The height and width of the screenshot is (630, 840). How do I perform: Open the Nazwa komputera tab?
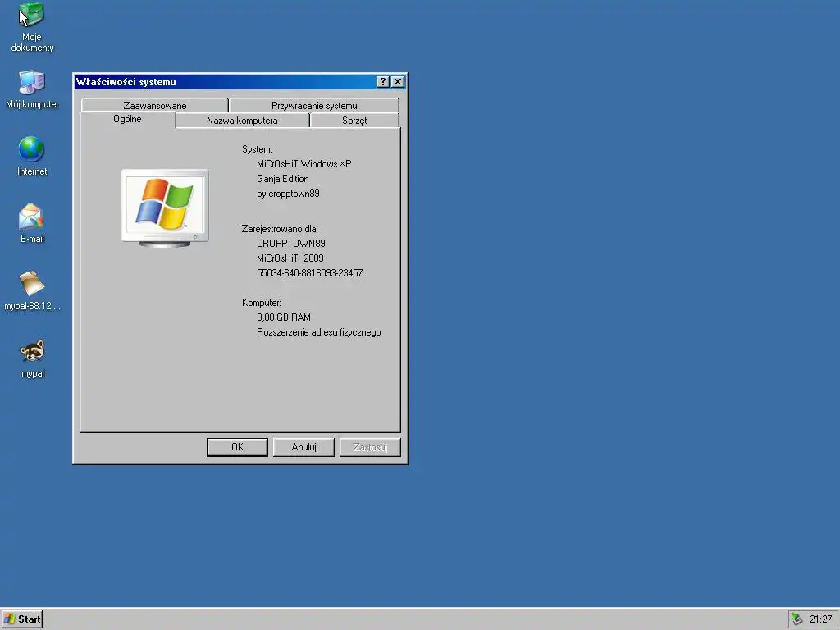(242, 121)
